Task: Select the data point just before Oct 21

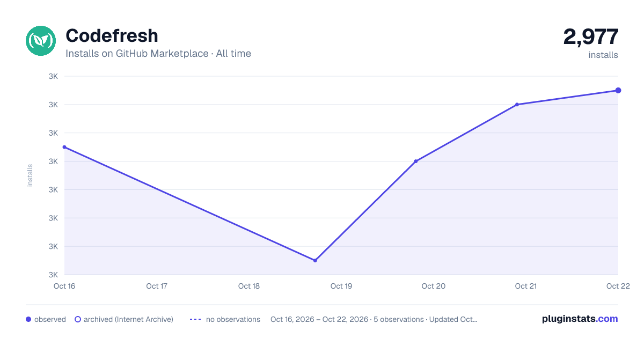Action: pyautogui.click(x=517, y=105)
